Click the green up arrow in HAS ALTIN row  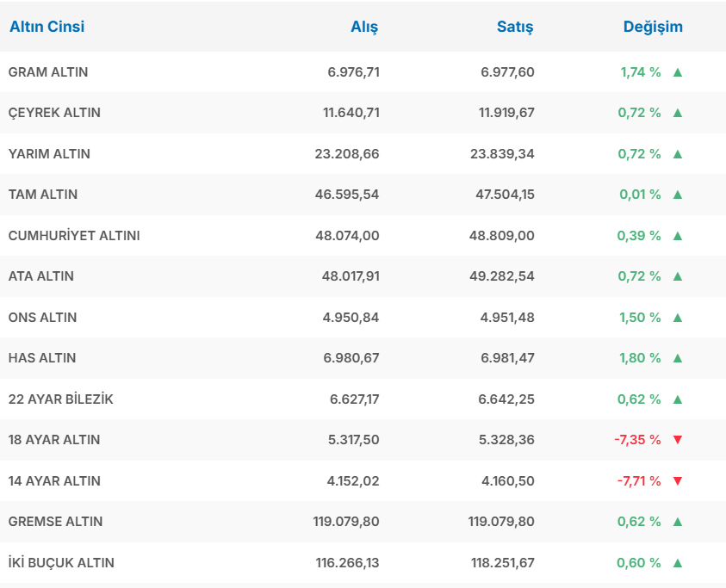pyautogui.click(x=677, y=358)
